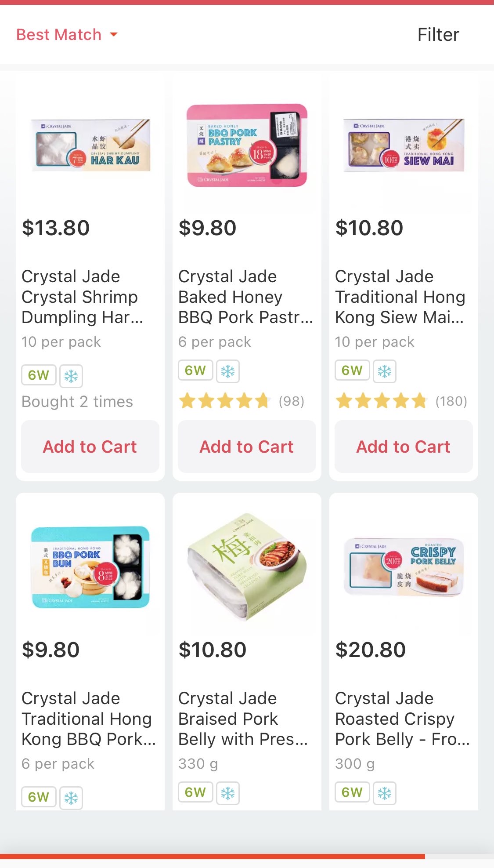The width and height of the screenshot is (494, 868).
Task: Tap 6W badge on Har Kau card
Action: point(39,375)
